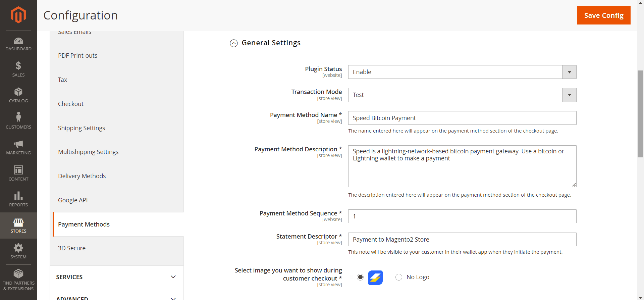Screen dimensions: 644x300
Task: Open the Stores menu
Action: point(18,226)
